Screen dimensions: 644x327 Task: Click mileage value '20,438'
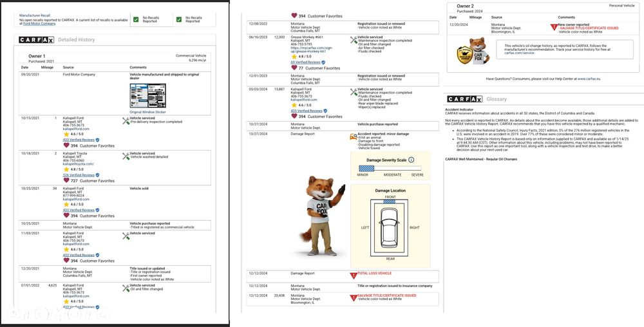pos(279,295)
